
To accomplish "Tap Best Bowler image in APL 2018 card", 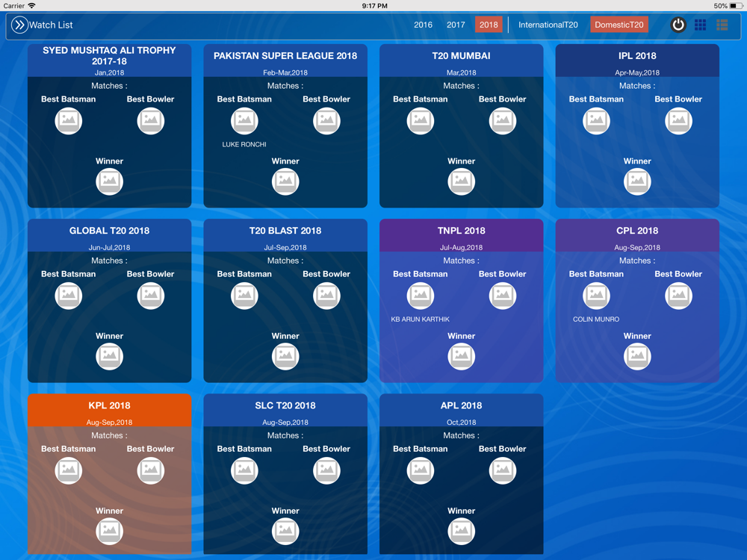I will click(503, 470).
